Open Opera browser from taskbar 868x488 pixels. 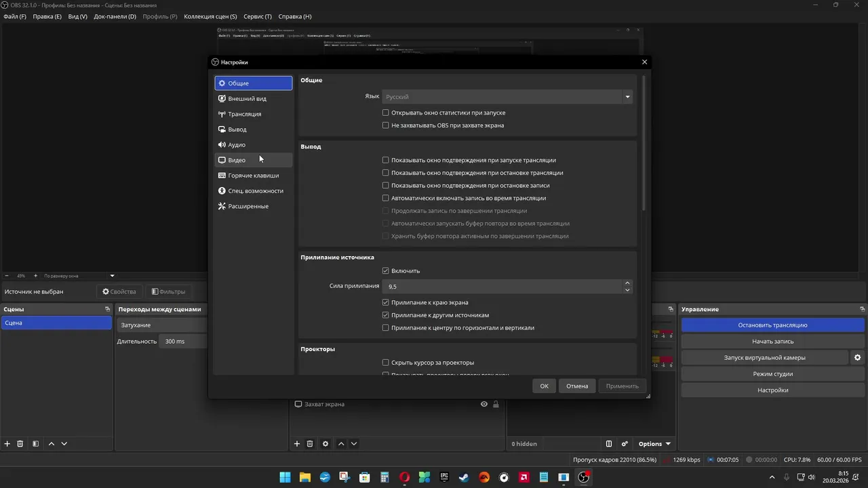tap(404, 477)
